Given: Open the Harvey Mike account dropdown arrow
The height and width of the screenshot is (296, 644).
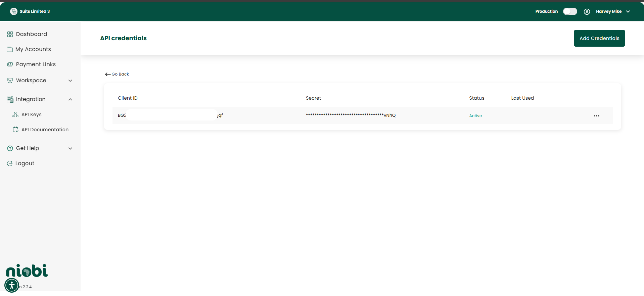Looking at the screenshot, I should [628, 11].
